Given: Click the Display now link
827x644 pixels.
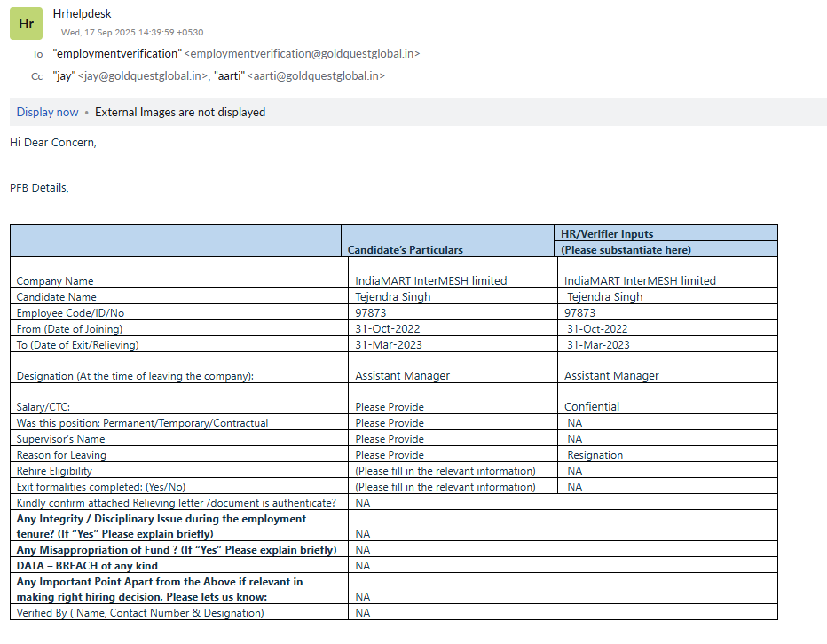Looking at the screenshot, I should click(x=47, y=112).
